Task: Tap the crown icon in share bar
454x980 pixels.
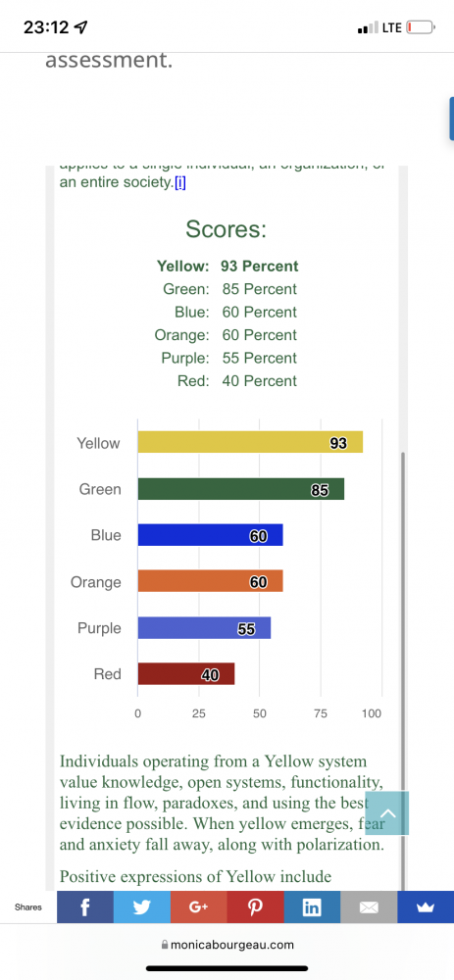Action: click(x=426, y=906)
